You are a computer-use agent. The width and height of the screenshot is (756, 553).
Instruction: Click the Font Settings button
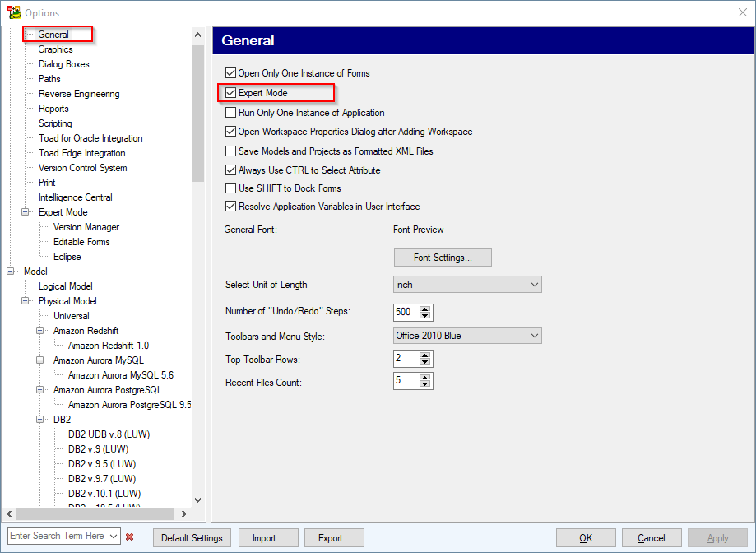443,258
